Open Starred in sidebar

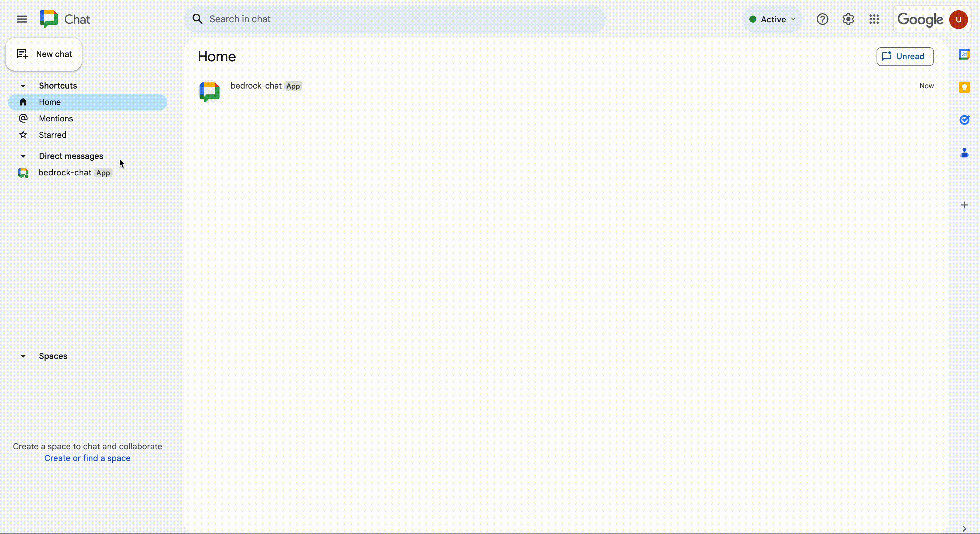pos(52,135)
